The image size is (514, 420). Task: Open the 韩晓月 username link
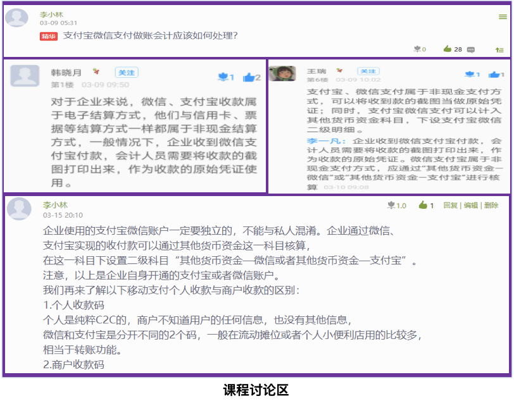click(66, 73)
